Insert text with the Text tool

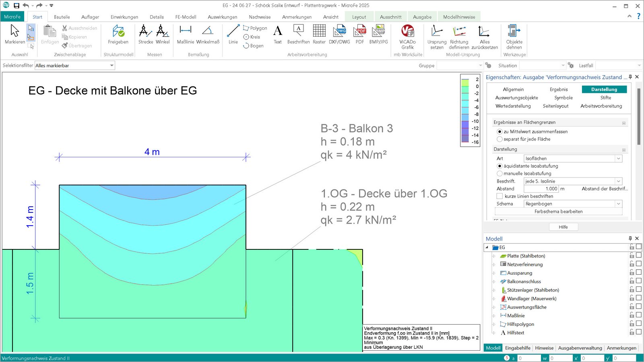click(278, 34)
